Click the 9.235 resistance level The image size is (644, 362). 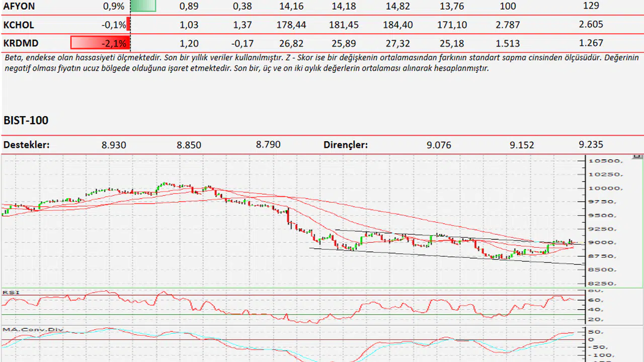591,145
